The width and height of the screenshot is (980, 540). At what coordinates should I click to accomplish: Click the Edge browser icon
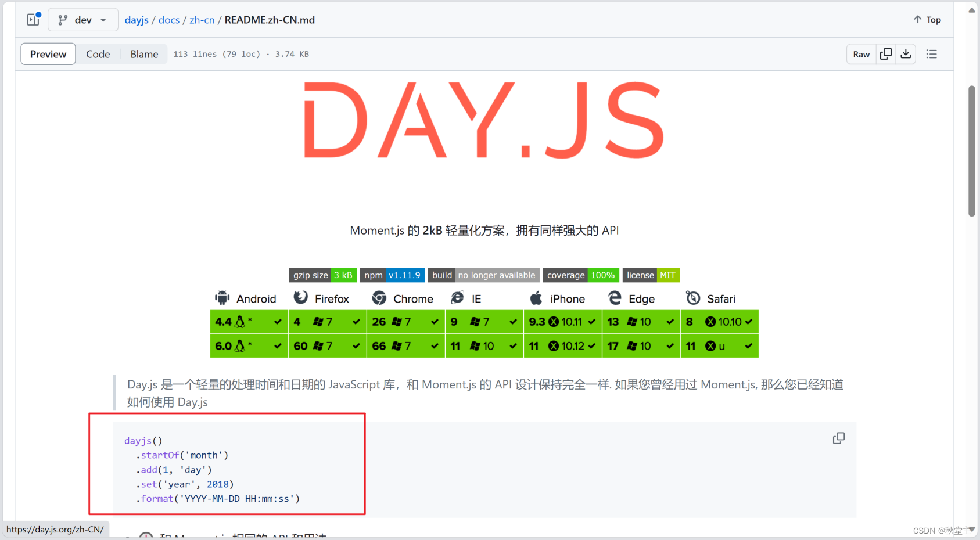pos(615,298)
